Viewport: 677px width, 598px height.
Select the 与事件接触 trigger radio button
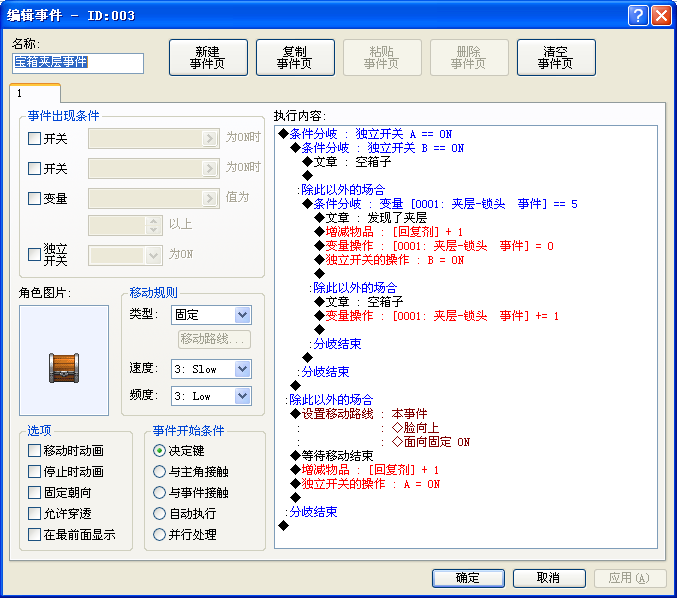tap(159, 493)
